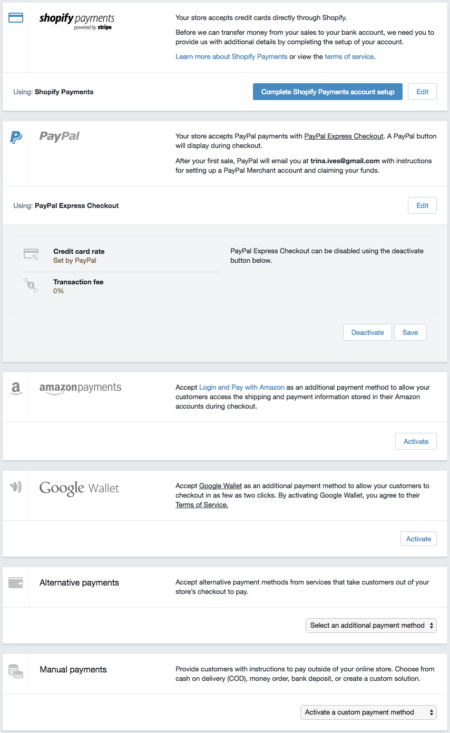Click the Credit card rate icon
The width and height of the screenshot is (450, 733).
coord(31,254)
